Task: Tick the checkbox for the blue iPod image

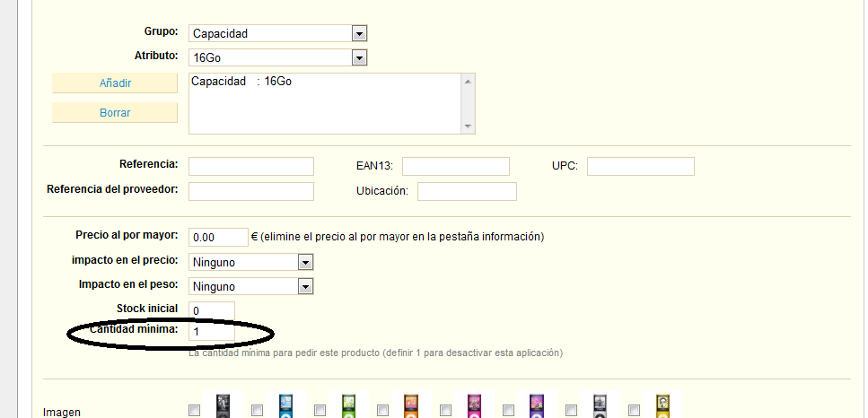Action: [258, 411]
